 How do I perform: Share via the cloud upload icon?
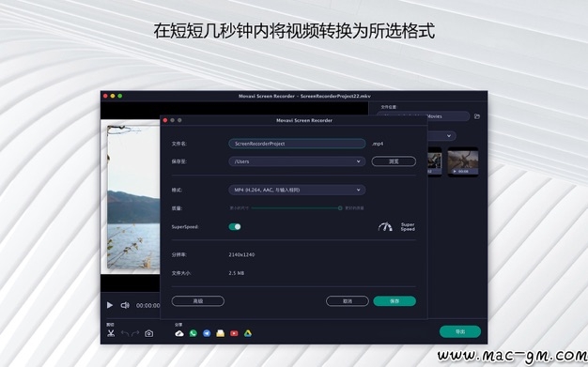pos(179,333)
